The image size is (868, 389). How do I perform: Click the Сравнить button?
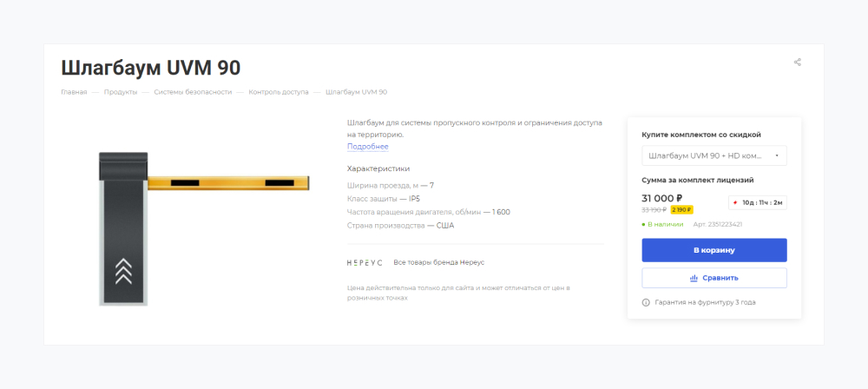click(714, 278)
